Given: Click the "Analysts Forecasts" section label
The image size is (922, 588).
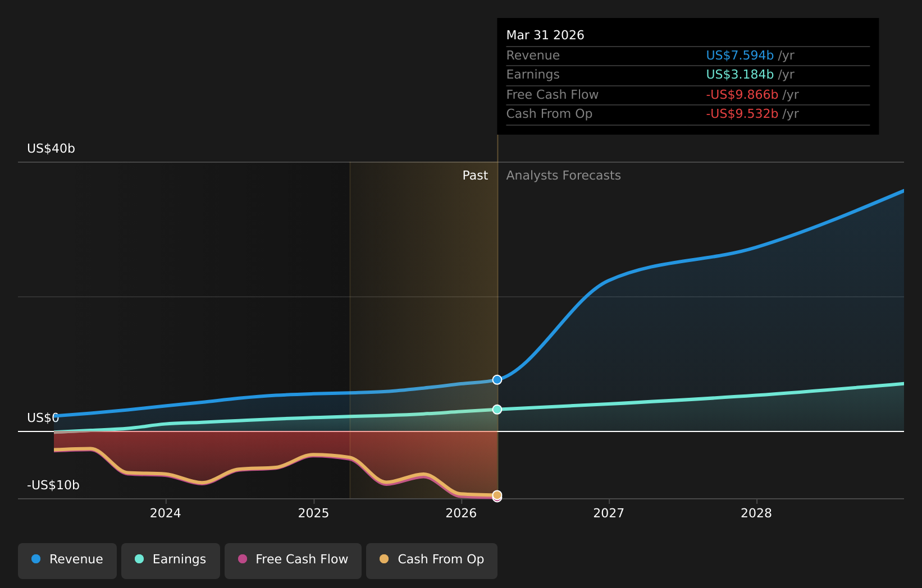Looking at the screenshot, I should click(x=564, y=176).
